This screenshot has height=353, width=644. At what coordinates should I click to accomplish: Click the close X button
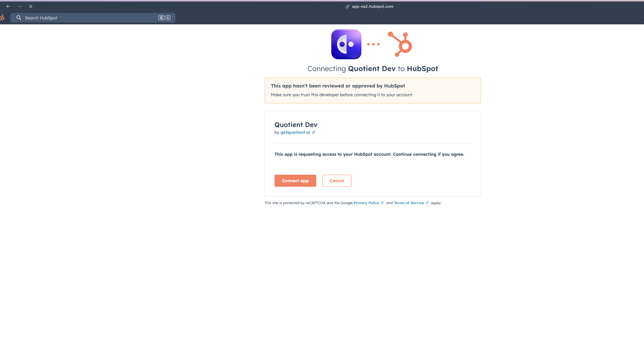pyautogui.click(x=31, y=6)
